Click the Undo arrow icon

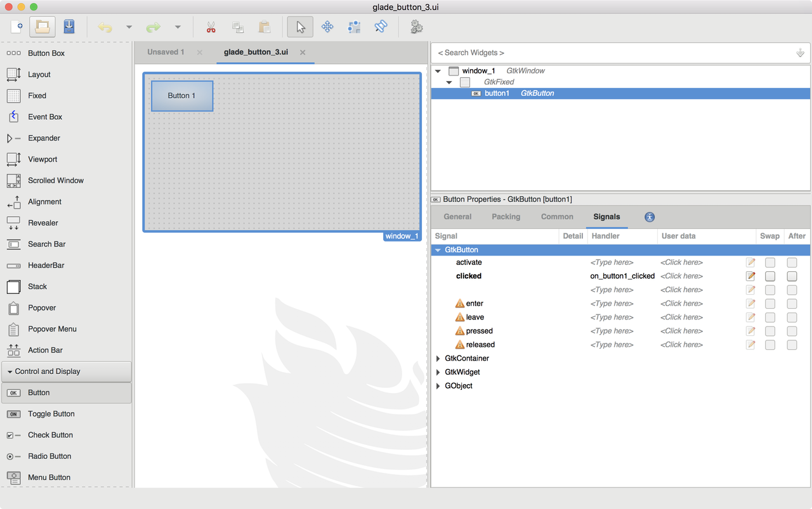tap(105, 27)
